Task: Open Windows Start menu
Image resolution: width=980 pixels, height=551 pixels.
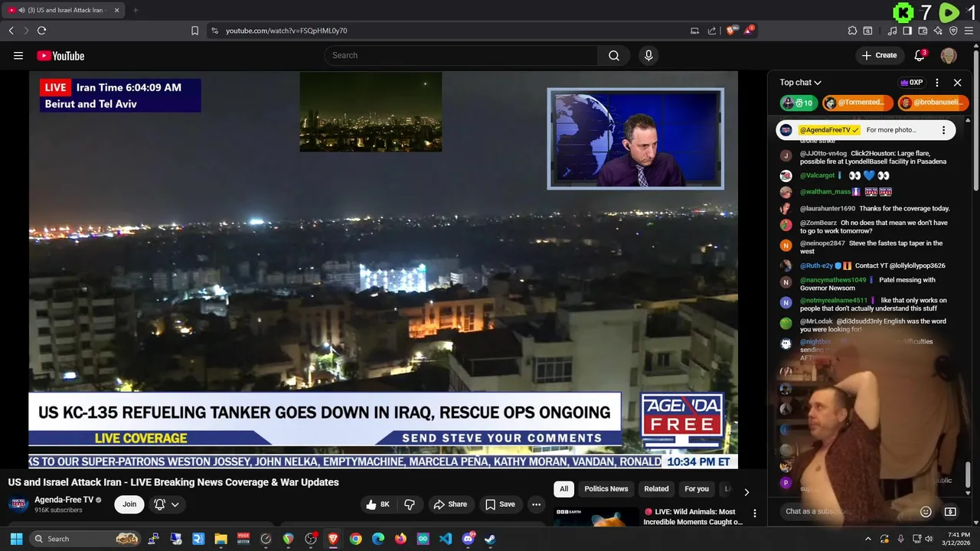Action: pos(16,539)
